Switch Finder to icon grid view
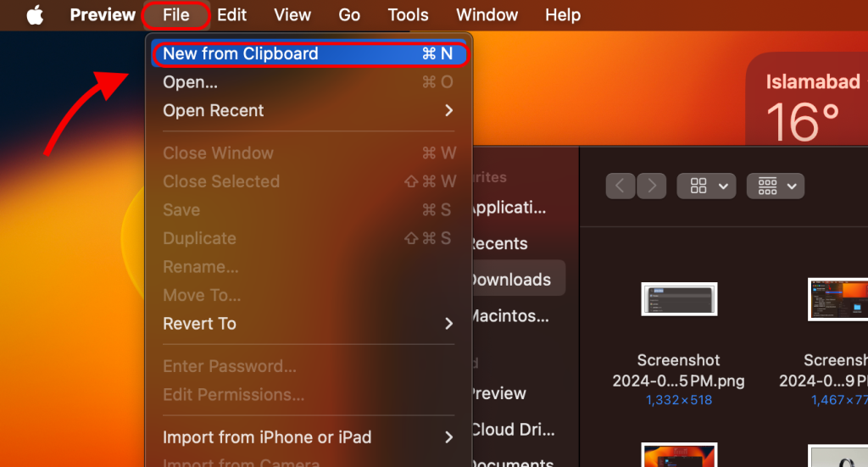This screenshot has width=868, height=467. tap(698, 186)
